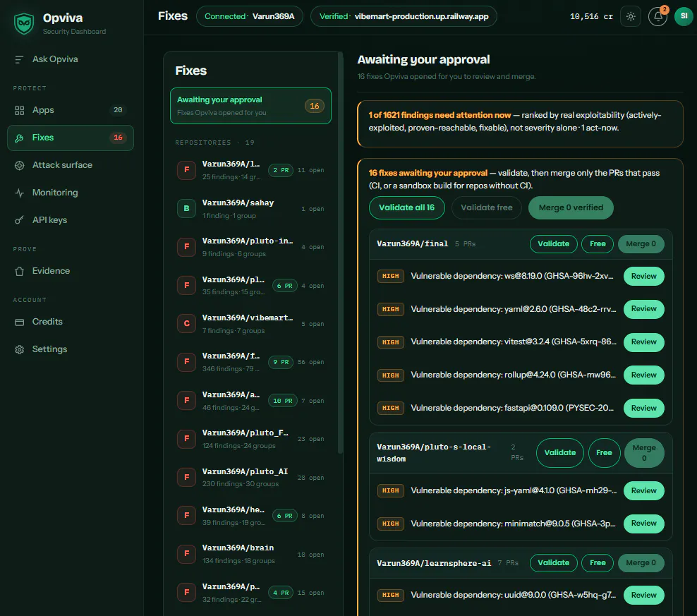697x616 pixels.
Task: Select Awaiting your approval card
Action: click(x=250, y=106)
